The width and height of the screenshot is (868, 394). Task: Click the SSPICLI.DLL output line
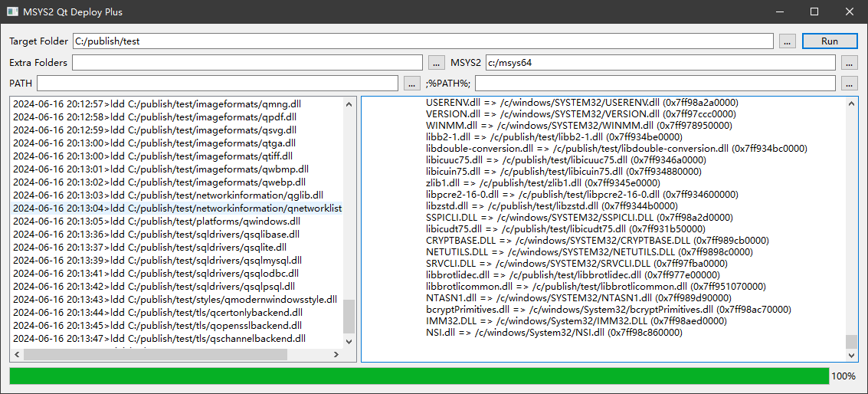578,217
